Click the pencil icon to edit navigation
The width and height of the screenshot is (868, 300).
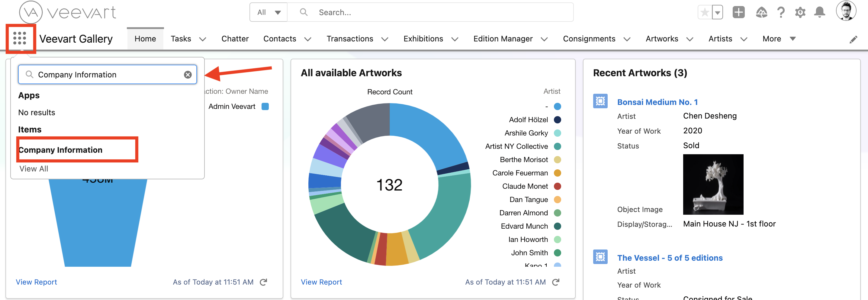[x=853, y=40]
